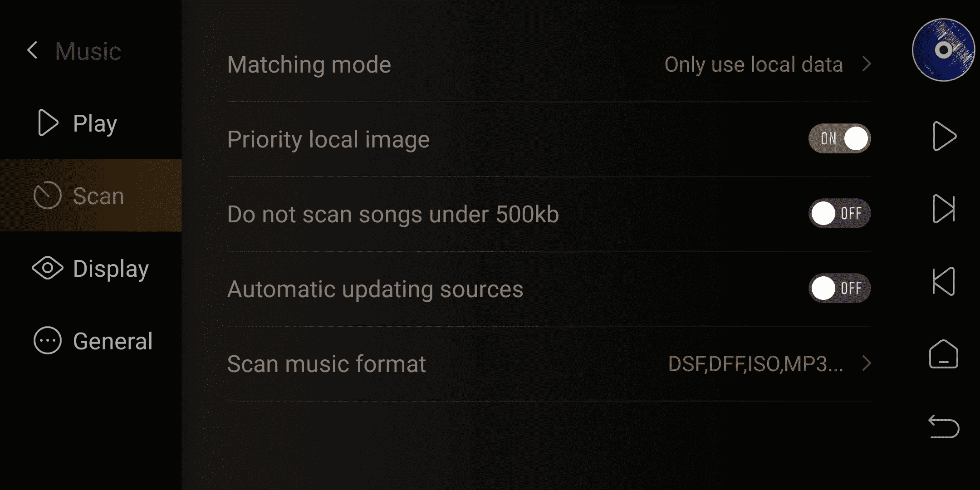Click the General ellipsis circle icon
980x490 pixels.
(x=47, y=341)
